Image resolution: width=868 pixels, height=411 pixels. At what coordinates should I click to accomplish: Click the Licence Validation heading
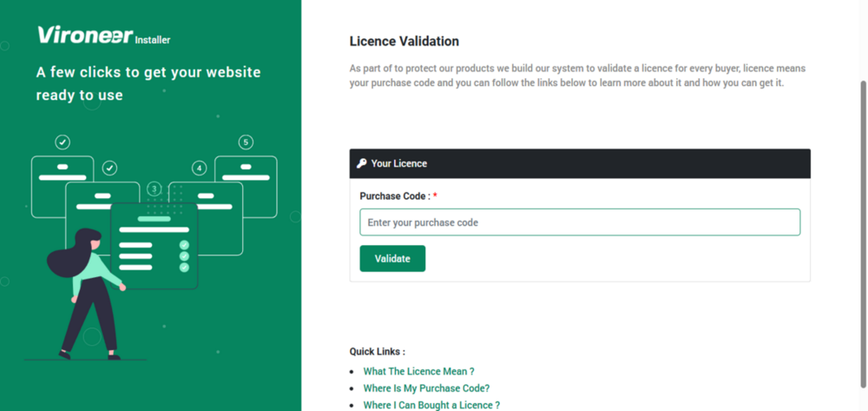click(404, 41)
